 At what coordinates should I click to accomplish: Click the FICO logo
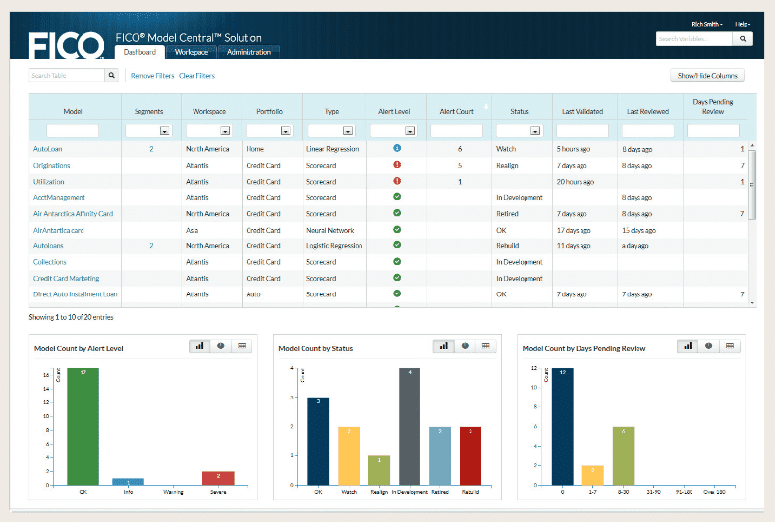(66, 45)
